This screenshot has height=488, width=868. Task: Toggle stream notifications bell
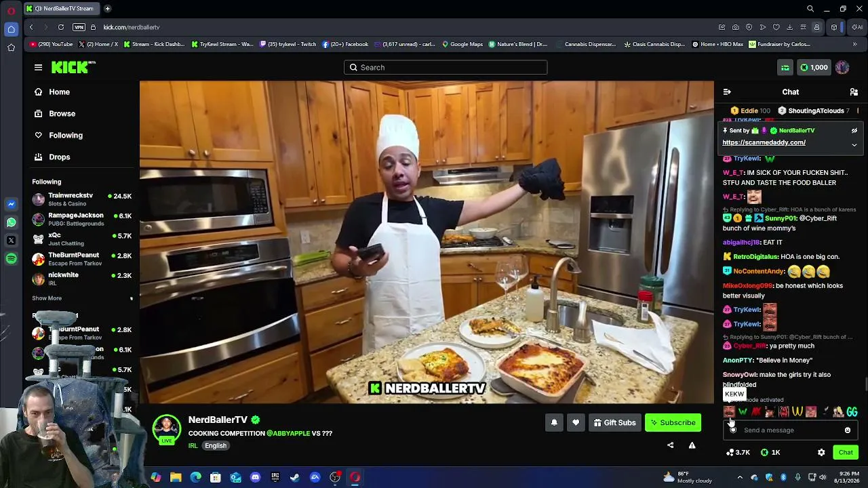(554, 422)
